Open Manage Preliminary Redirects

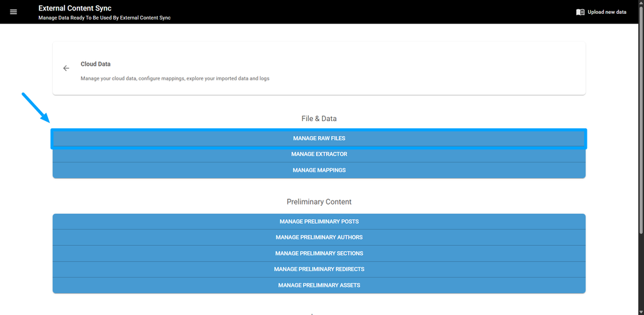[x=319, y=270]
